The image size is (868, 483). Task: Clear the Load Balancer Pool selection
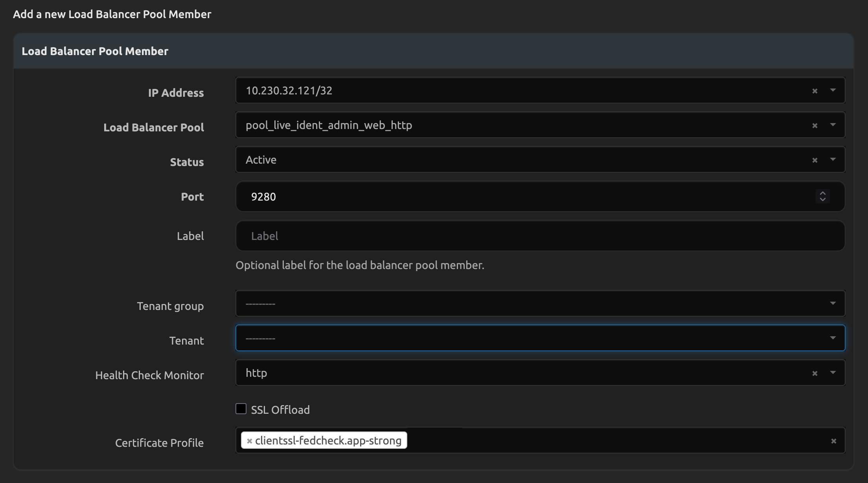(815, 126)
